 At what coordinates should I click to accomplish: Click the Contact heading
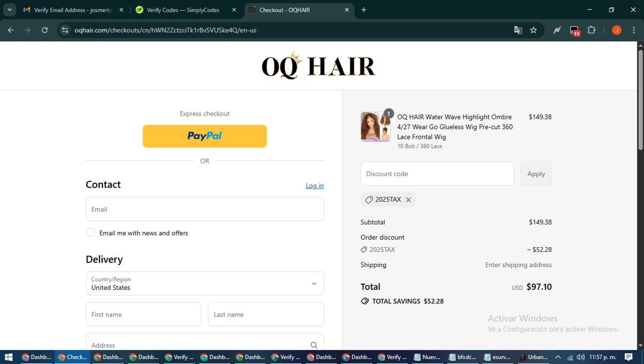click(x=103, y=184)
